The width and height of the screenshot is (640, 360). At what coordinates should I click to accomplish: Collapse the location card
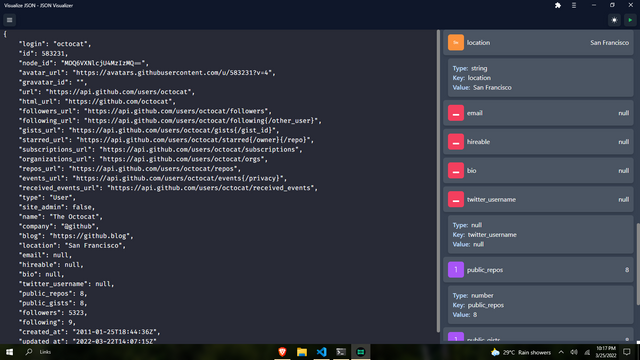click(538, 42)
